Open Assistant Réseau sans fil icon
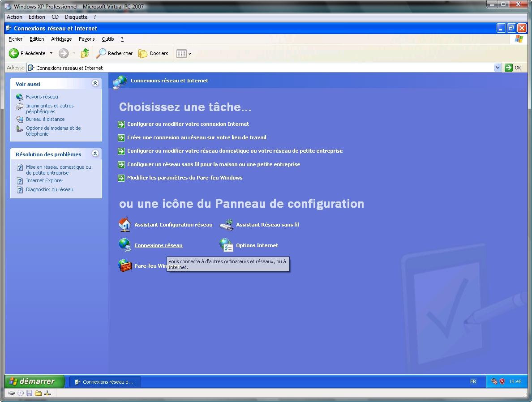 226,225
